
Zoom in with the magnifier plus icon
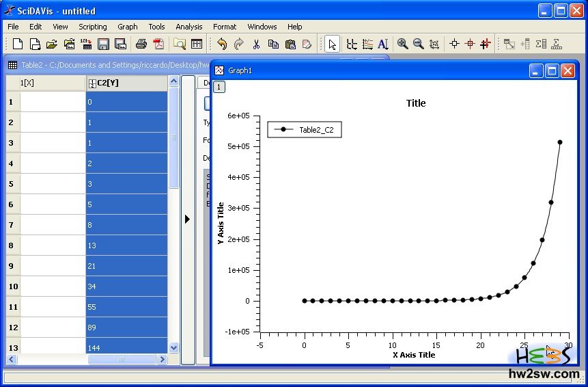click(403, 44)
